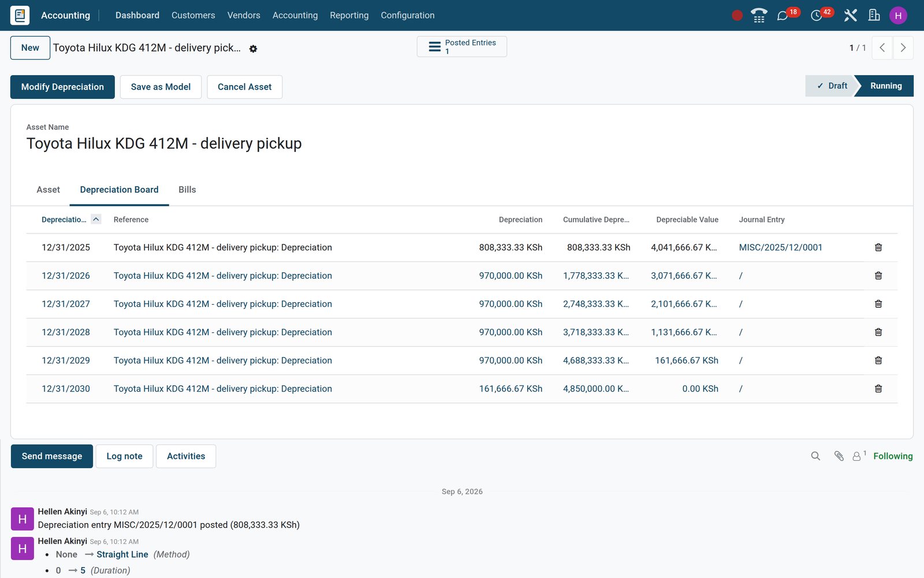Image resolution: width=924 pixels, height=578 pixels.
Task: Open journal entry MISC/2025/12/0001 link
Action: point(781,247)
